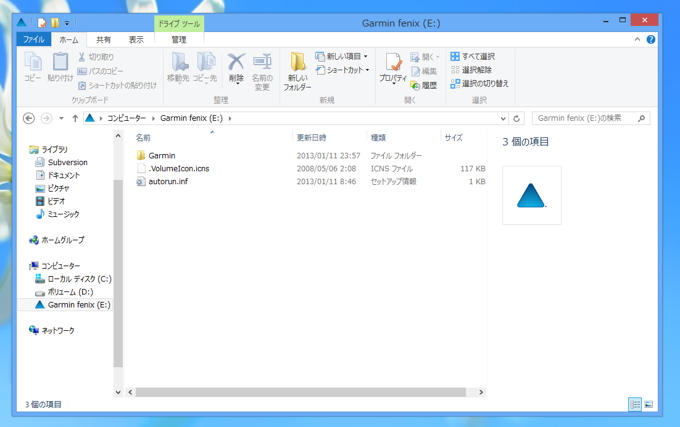Click Select none (選択解除)

[x=471, y=70]
